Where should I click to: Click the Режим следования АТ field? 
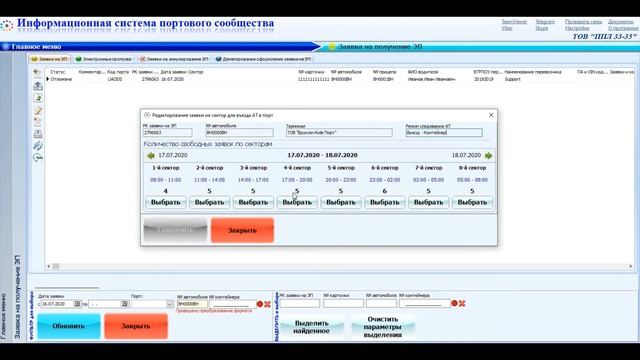[x=444, y=133]
